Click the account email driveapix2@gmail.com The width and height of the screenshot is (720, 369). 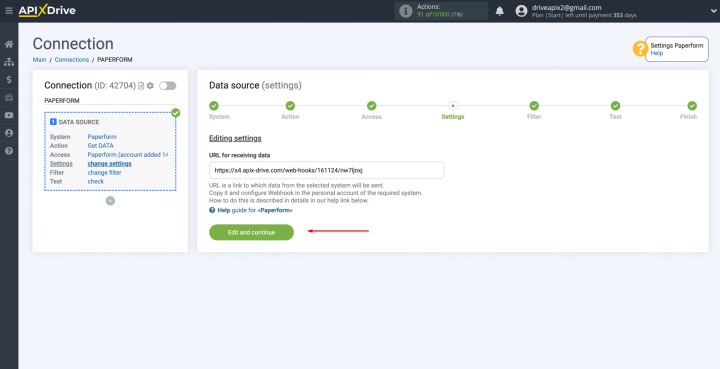click(x=566, y=7)
